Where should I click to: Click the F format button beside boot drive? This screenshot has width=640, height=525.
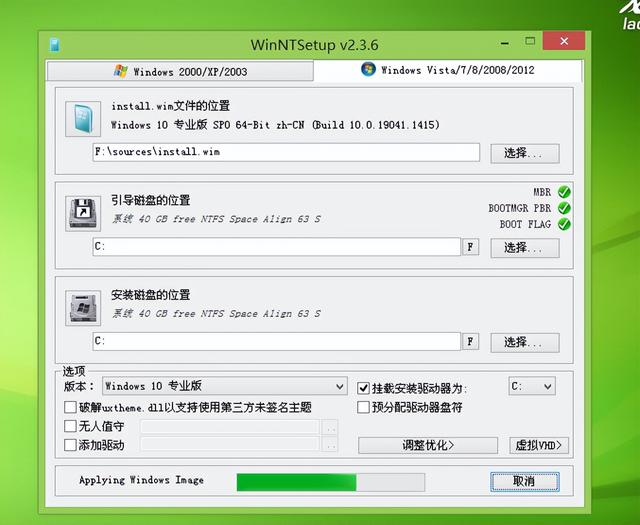pyautogui.click(x=470, y=247)
